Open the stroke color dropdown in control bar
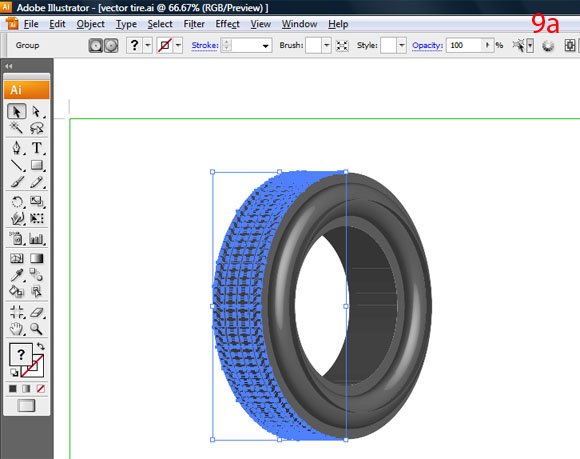 pos(178,45)
